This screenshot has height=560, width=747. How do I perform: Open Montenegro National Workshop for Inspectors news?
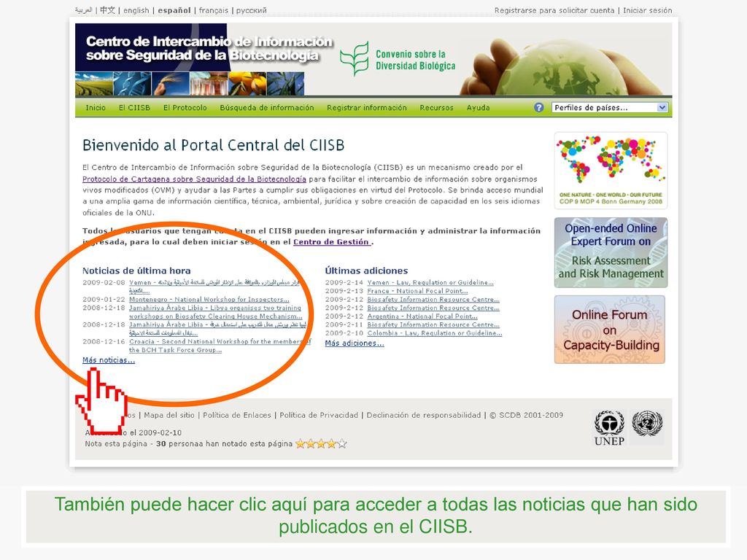point(209,300)
